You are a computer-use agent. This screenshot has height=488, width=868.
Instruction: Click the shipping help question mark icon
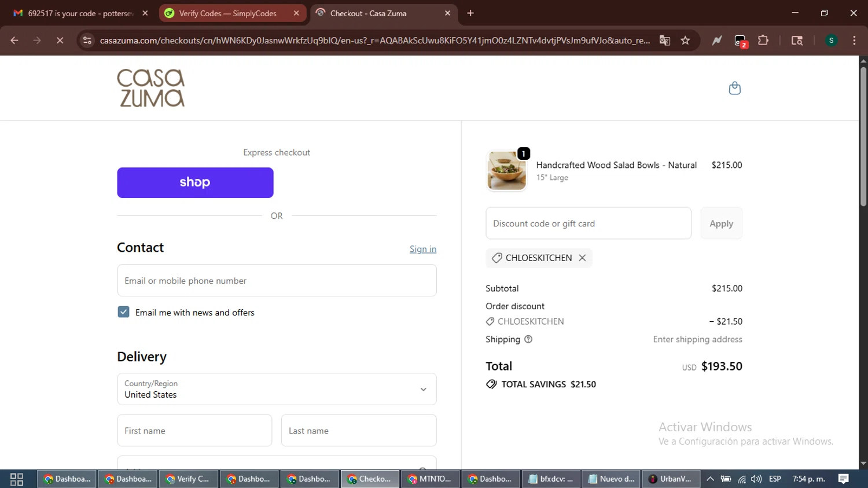coord(528,339)
